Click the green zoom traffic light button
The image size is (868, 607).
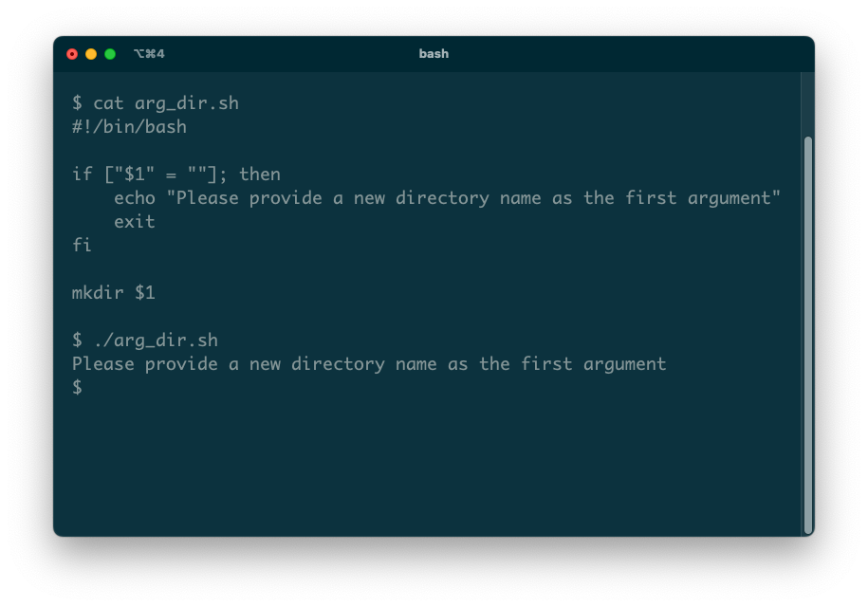pos(108,54)
